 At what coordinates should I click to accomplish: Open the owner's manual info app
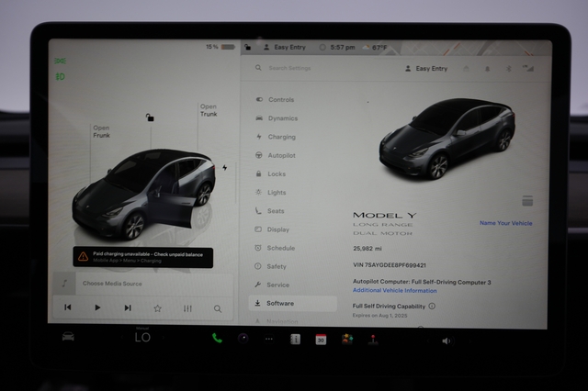tap(296, 340)
